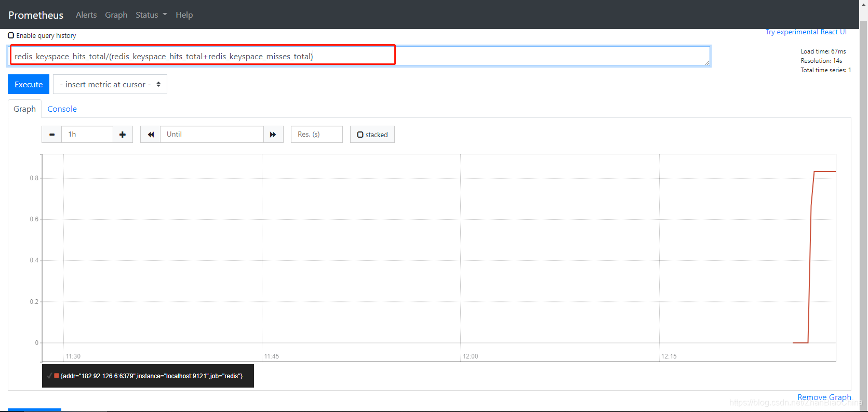
Task: Go to Prometheus home via brand title
Action: [x=36, y=15]
